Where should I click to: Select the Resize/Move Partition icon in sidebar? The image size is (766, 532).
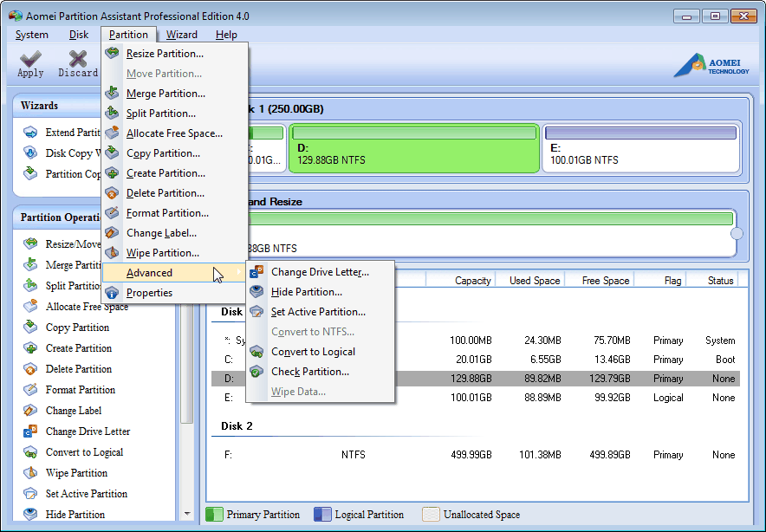[30, 244]
